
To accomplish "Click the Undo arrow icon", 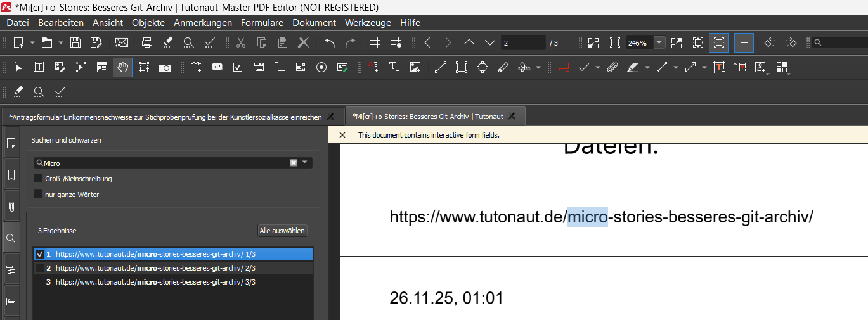I will point(329,42).
